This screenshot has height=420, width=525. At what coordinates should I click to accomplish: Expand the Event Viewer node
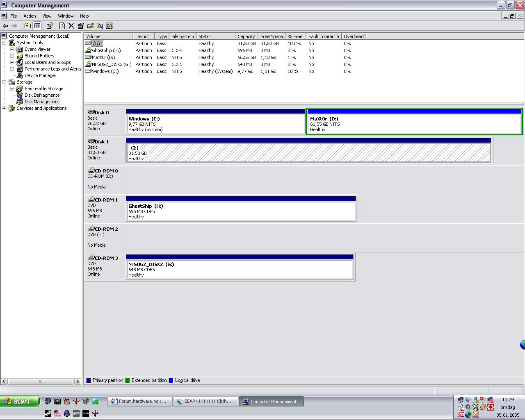(x=12, y=49)
